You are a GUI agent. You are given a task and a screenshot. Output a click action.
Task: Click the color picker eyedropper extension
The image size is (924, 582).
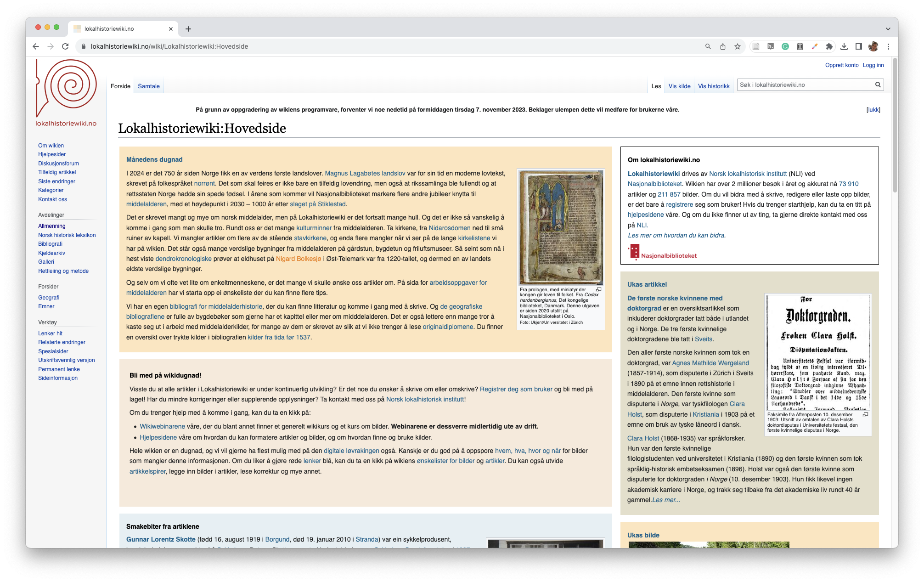(815, 46)
